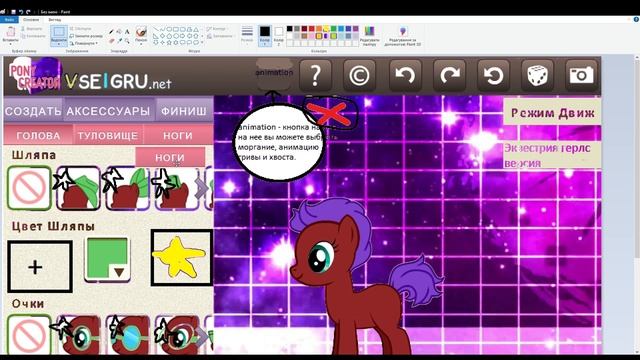640x360 pixels.
Task: Select the Text tool
Action: tap(127, 31)
